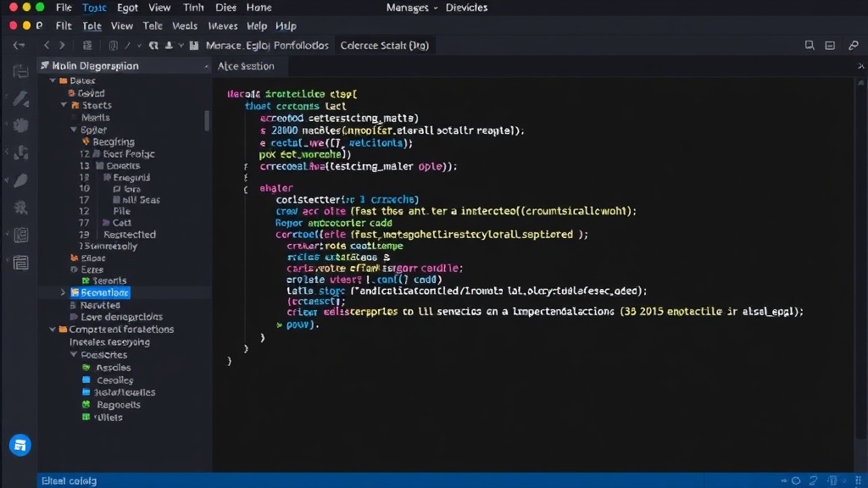
Task: Click the blue circular icon at sidebar bottom
Action: pos(20,445)
